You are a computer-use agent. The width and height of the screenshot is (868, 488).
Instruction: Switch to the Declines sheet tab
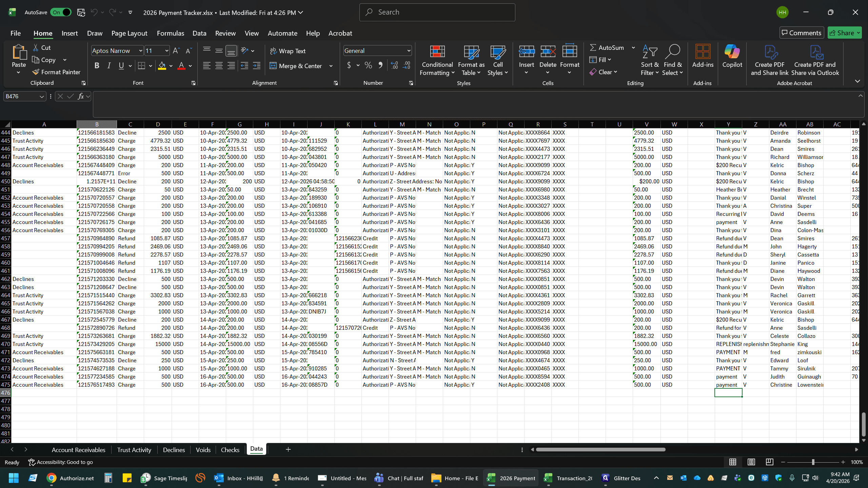174,450
